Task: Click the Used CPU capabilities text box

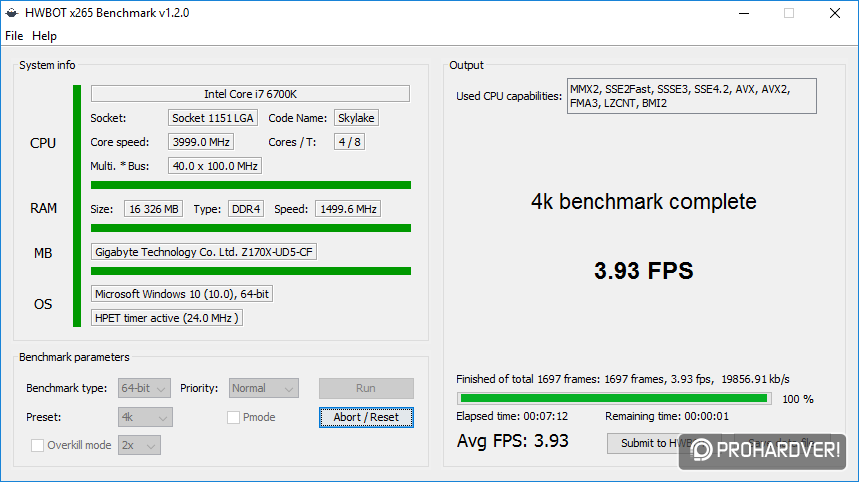Action: click(x=692, y=96)
